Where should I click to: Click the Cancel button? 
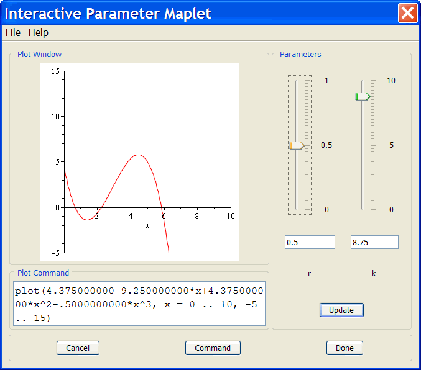click(78, 348)
